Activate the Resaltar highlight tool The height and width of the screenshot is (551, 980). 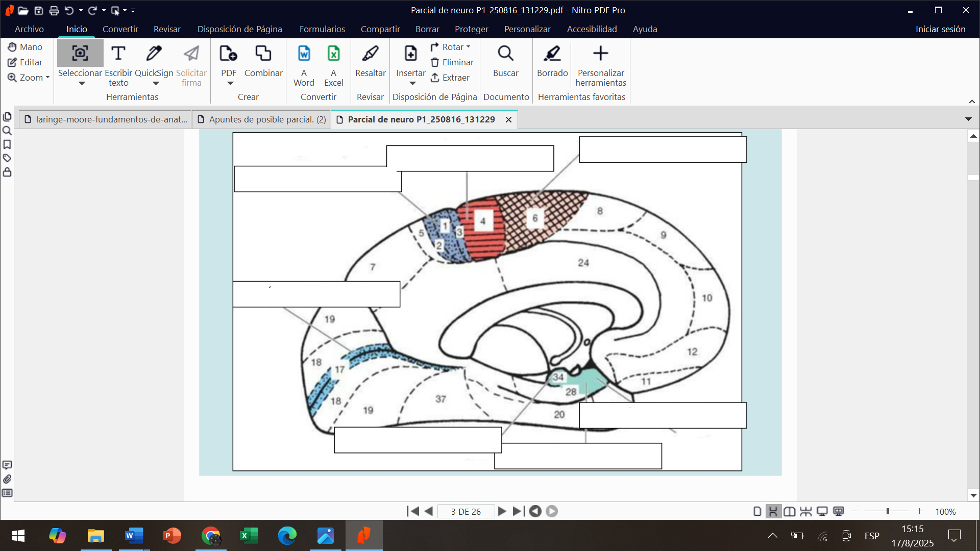(370, 61)
